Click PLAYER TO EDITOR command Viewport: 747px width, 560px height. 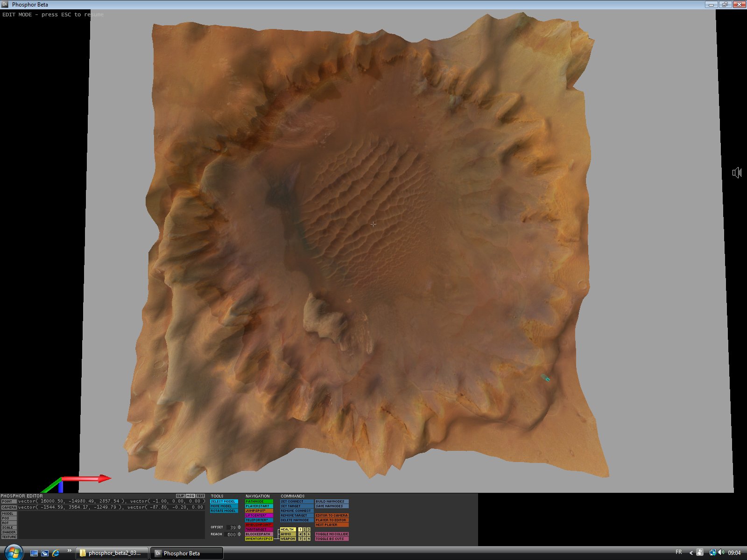click(x=332, y=520)
